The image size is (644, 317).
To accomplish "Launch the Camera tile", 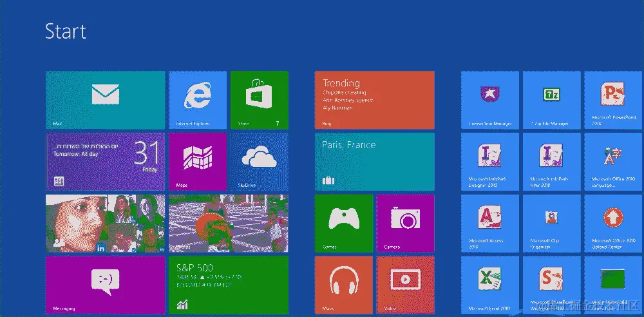I will point(405,224).
